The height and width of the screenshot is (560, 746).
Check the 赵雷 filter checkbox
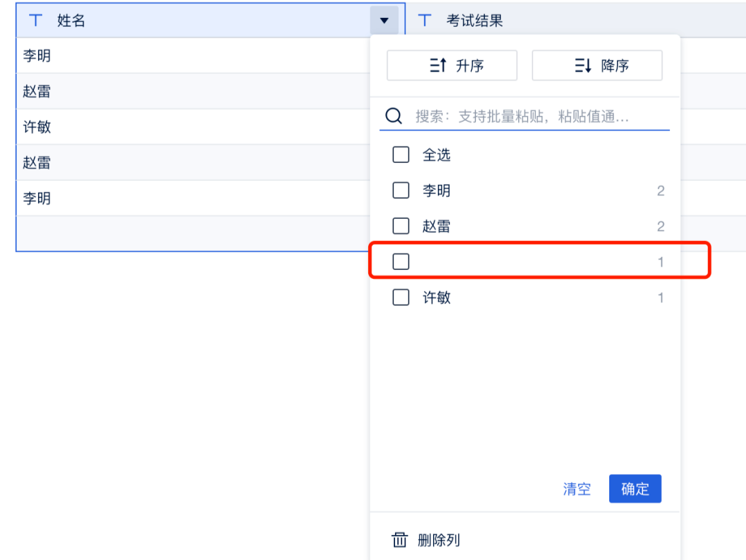pos(401,226)
